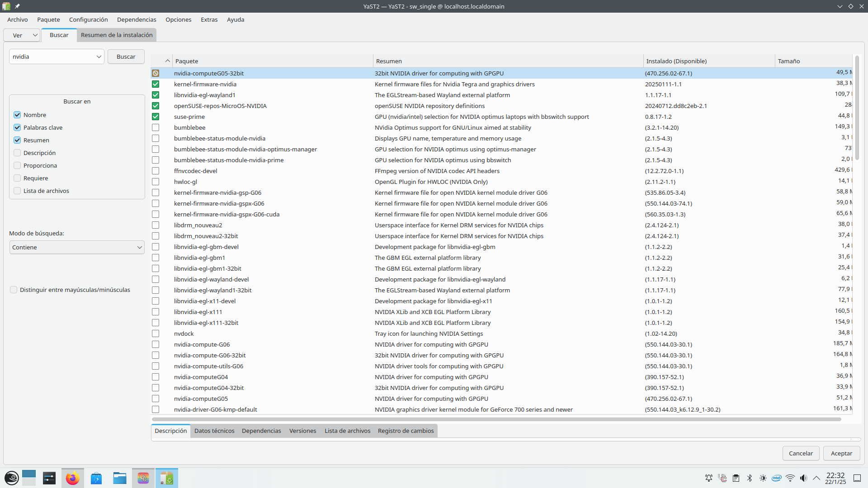Click the horizontal scrollbar under package list
868x488 pixels.
coord(496,419)
